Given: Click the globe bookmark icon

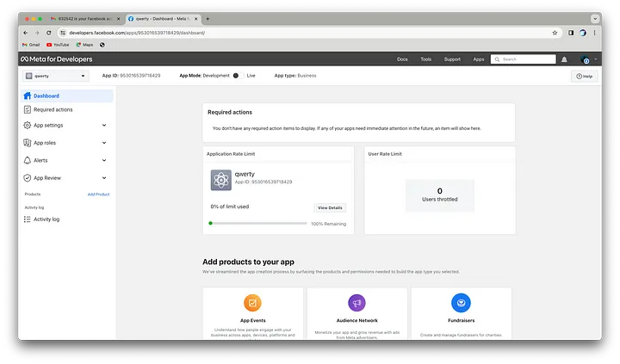Looking at the screenshot, I should click(x=102, y=45).
